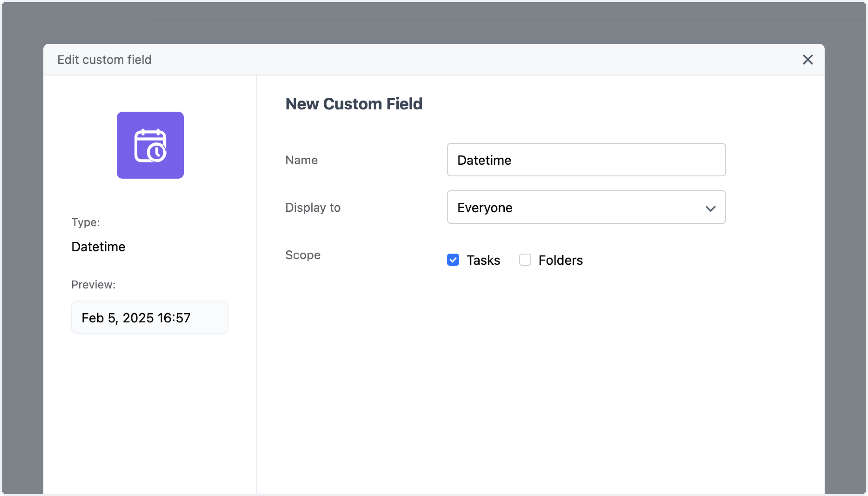868x496 pixels.
Task: Select the Datetime type value text
Action: 99,247
